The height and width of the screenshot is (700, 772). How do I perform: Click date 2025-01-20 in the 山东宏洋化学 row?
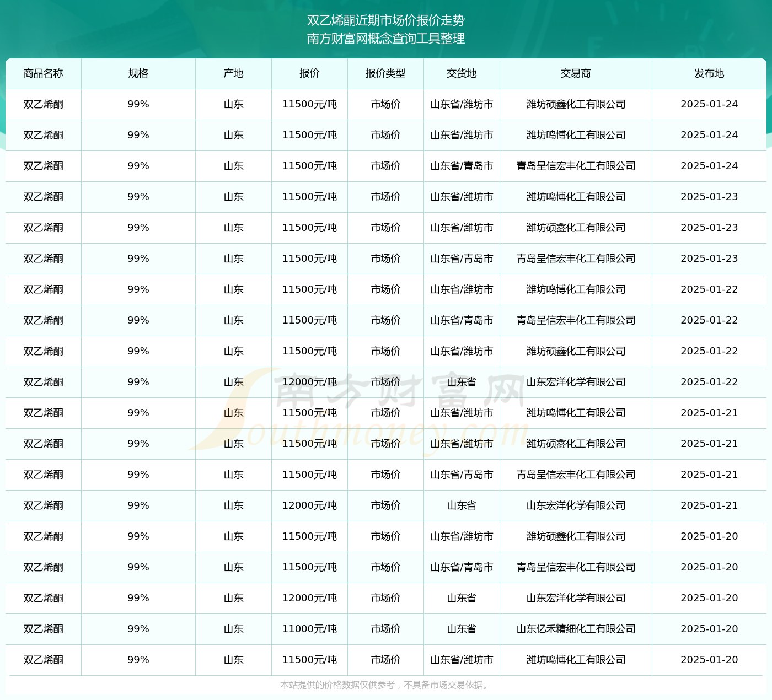click(x=710, y=598)
